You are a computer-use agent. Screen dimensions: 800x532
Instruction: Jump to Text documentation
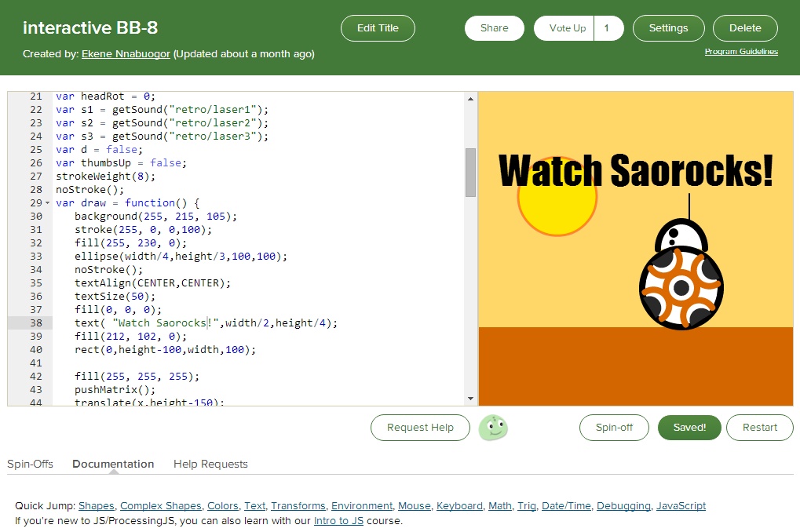[254, 506]
